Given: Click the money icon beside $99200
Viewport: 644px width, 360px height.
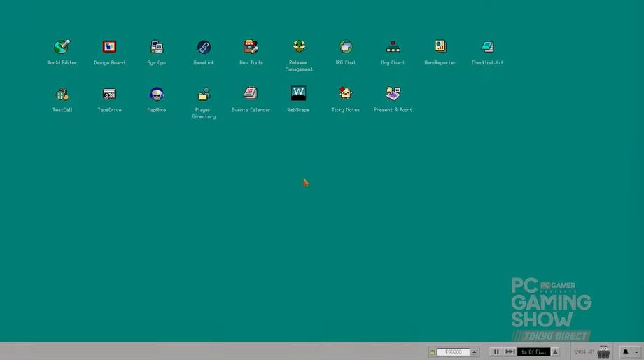Looking at the screenshot, I should click(x=432, y=352).
